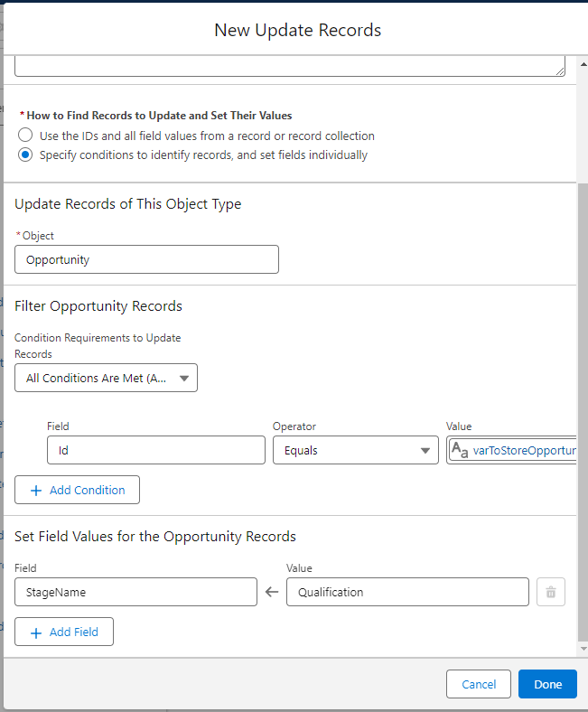
Task: Click the left arrow between StageName and Qualification
Action: tap(272, 593)
